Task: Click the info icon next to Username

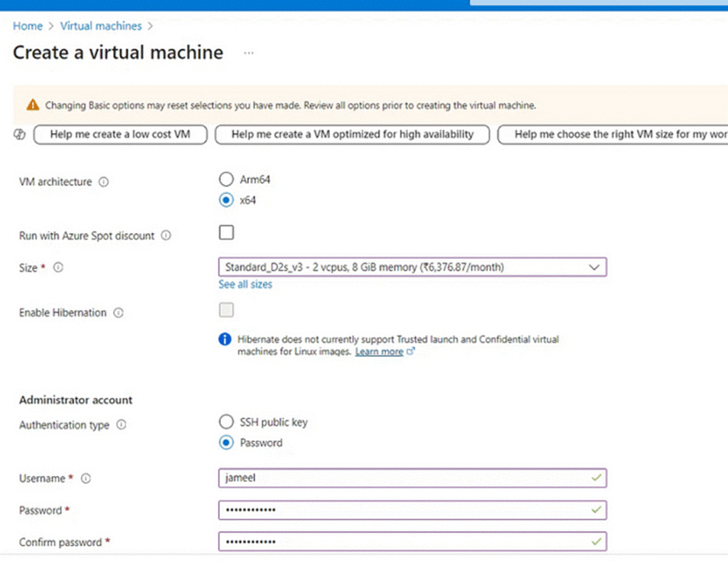Action: [x=86, y=478]
